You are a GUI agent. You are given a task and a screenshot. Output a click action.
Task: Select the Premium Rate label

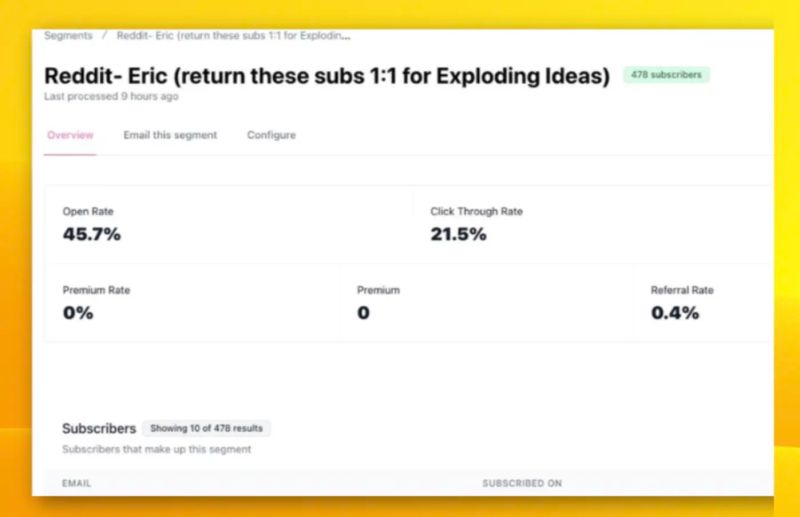(96, 290)
